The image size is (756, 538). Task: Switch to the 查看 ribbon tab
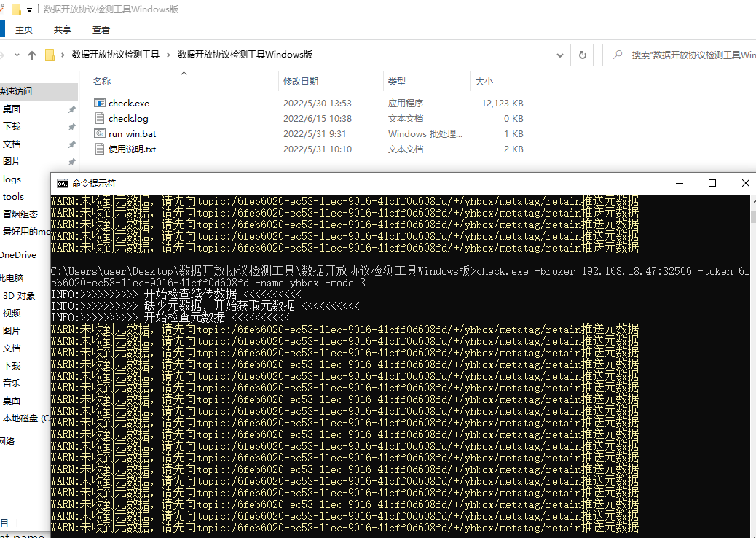(101, 29)
